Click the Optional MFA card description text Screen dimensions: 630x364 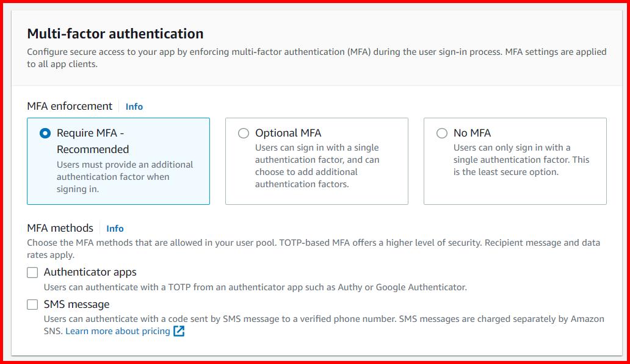pos(317,166)
